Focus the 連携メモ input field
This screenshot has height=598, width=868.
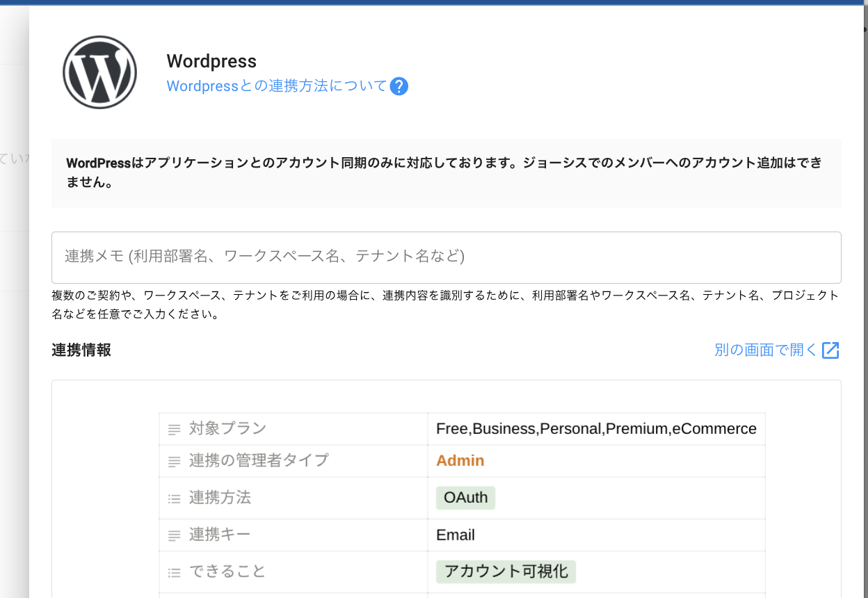click(446, 257)
